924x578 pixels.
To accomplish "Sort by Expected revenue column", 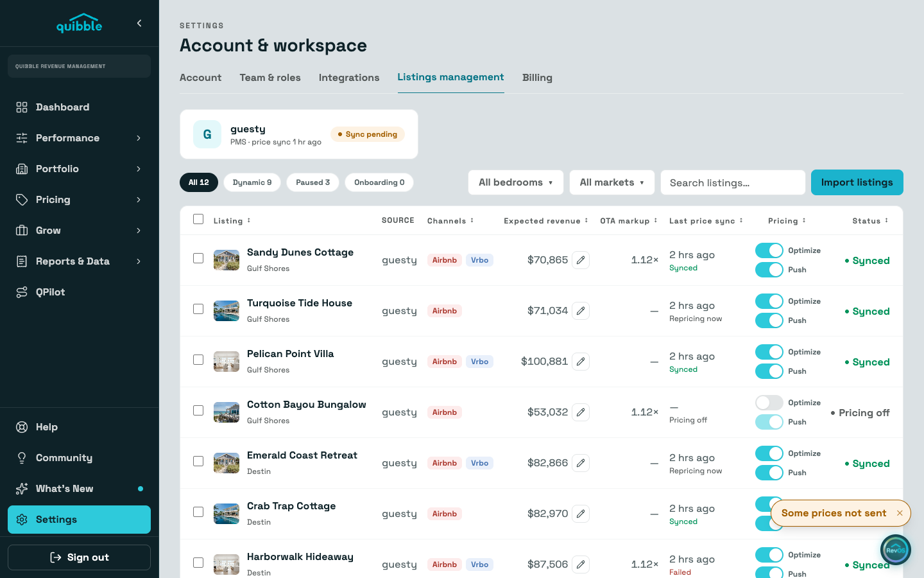I will pos(546,221).
